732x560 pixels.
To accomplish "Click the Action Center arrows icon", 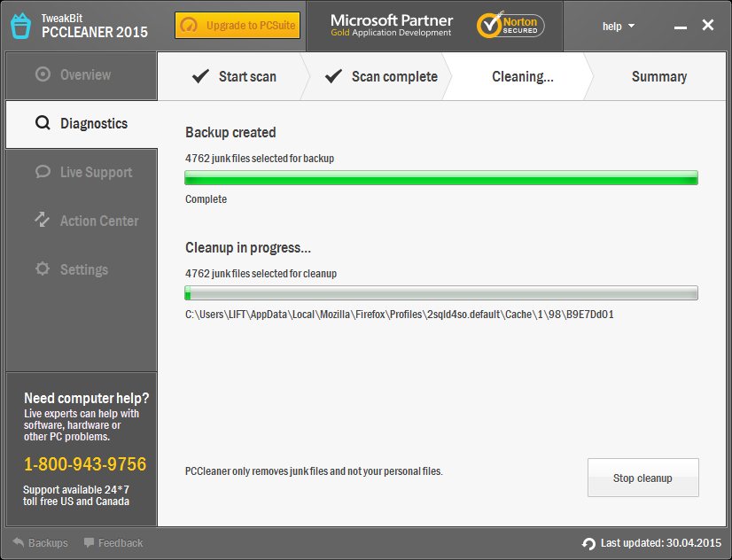I will (x=42, y=220).
